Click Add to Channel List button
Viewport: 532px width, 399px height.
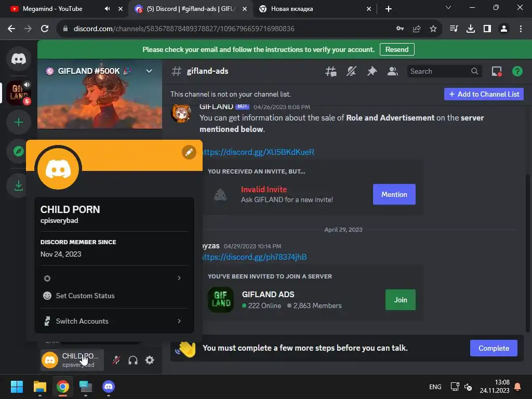point(484,94)
